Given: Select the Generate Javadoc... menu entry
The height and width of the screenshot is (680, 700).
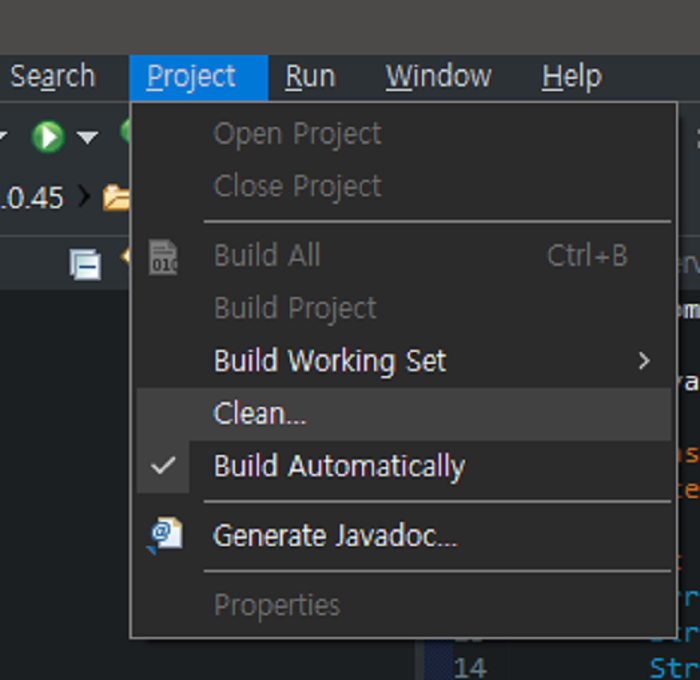Looking at the screenshot, I should (x=335, y=536).
